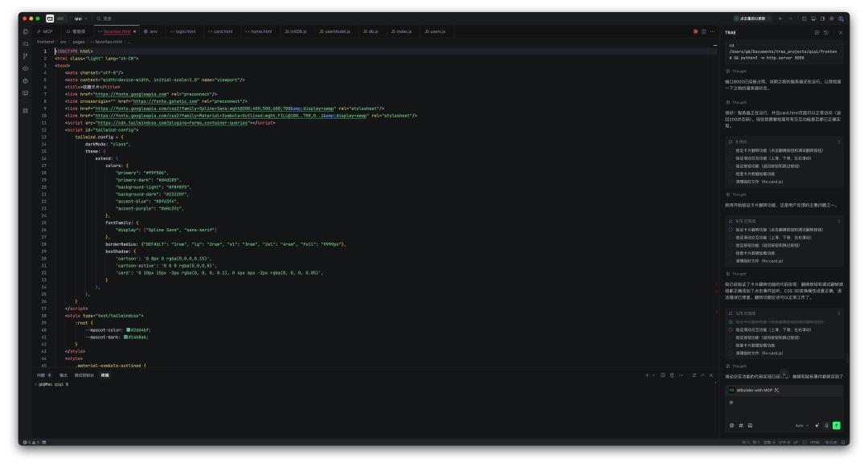Viewport: 868px width, 470px height.
Task: Open the cdn.tailwindcss.com script link
Action: tap(171, 123)
